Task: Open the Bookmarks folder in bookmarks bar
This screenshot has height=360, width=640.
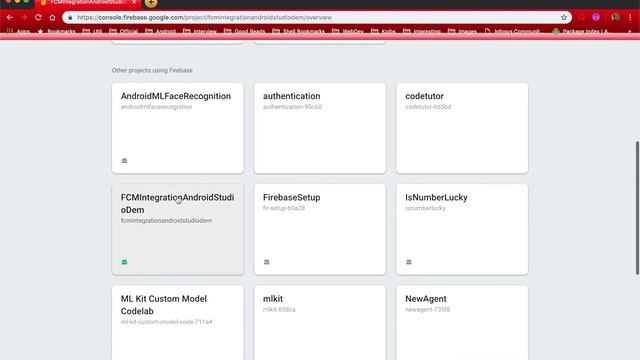Action: [56, 31]
